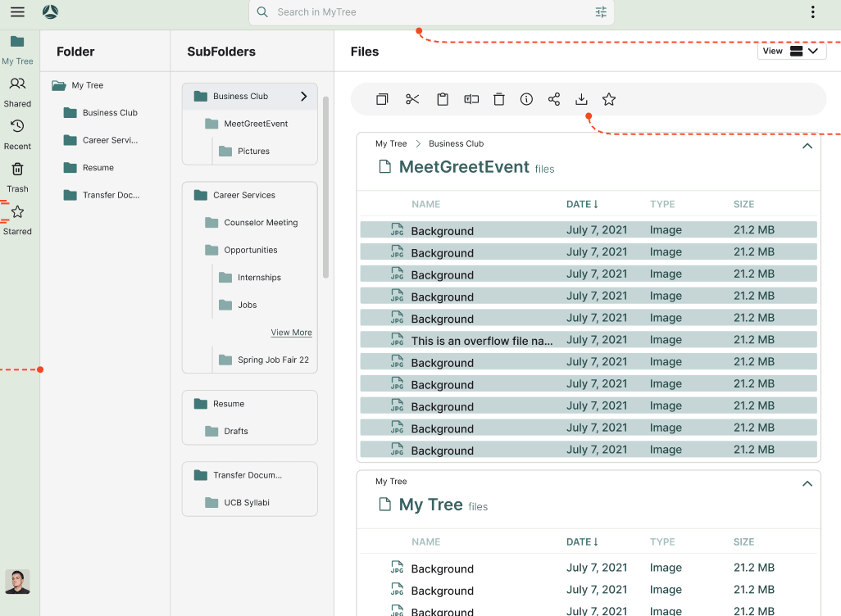Open Transfer Docum... subfolder card

coord(238,475)
